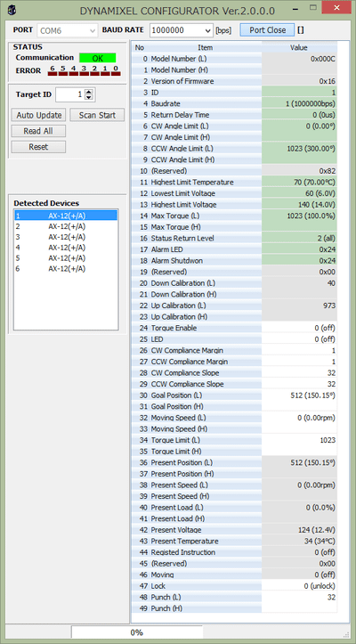Viewport: 356px width, 644px height.
Task: Select device 4 AX-12(+/A) in the list
Action: point(66,248)
